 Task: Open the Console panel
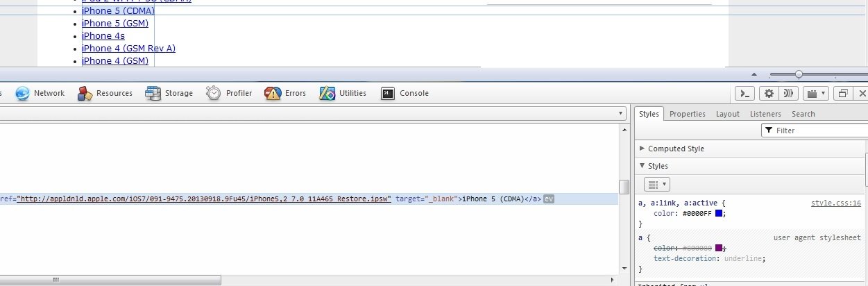[x=405, y=93]
